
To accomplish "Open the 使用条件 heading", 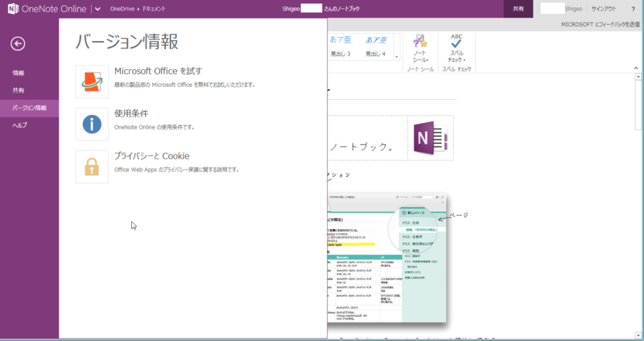I will 131,113.
